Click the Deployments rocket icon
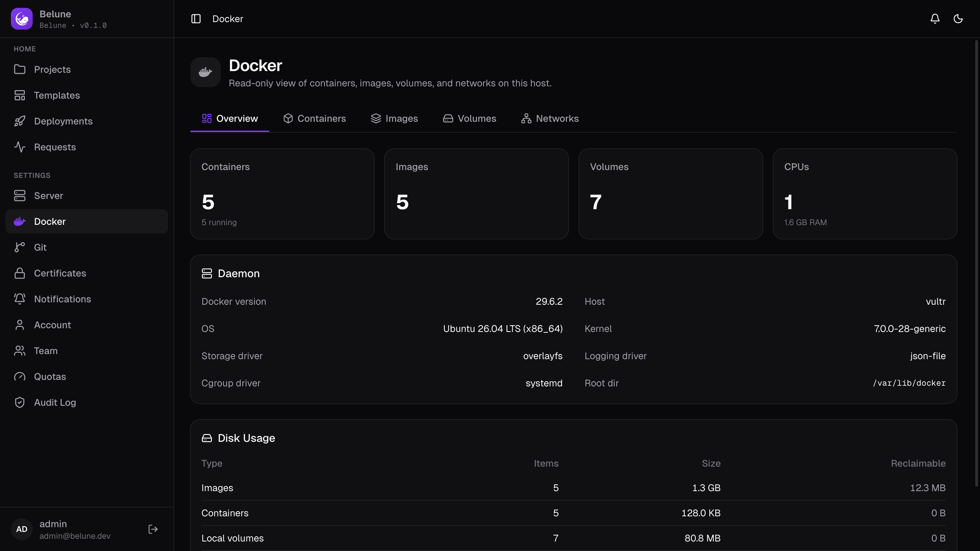980x551 pixels. [20, 121]
